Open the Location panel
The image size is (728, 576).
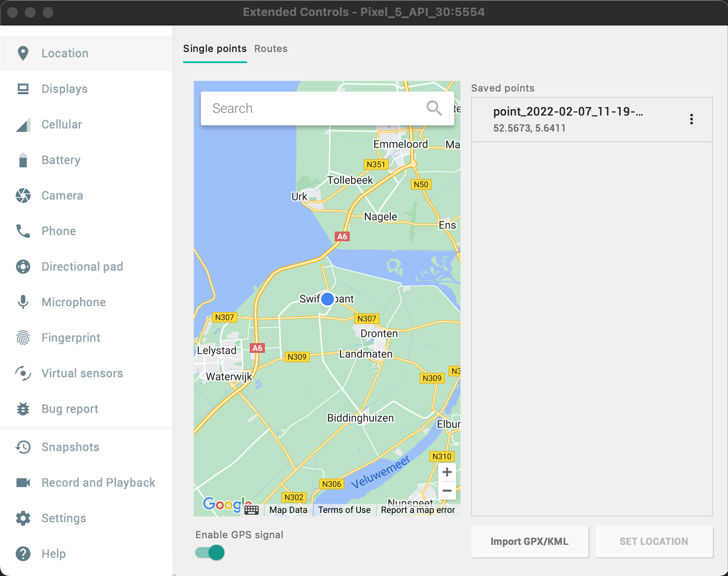[x=23, y=53]
